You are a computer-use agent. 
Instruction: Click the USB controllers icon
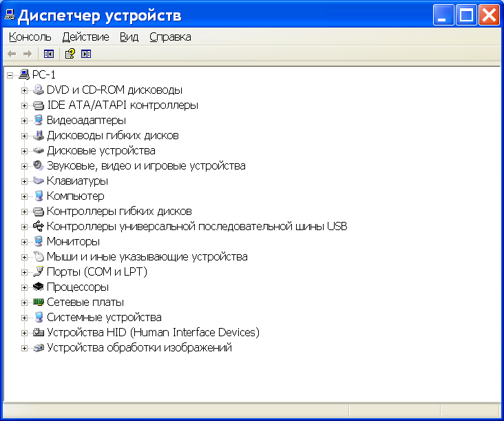pyautogui.click(x=39, y=226)
